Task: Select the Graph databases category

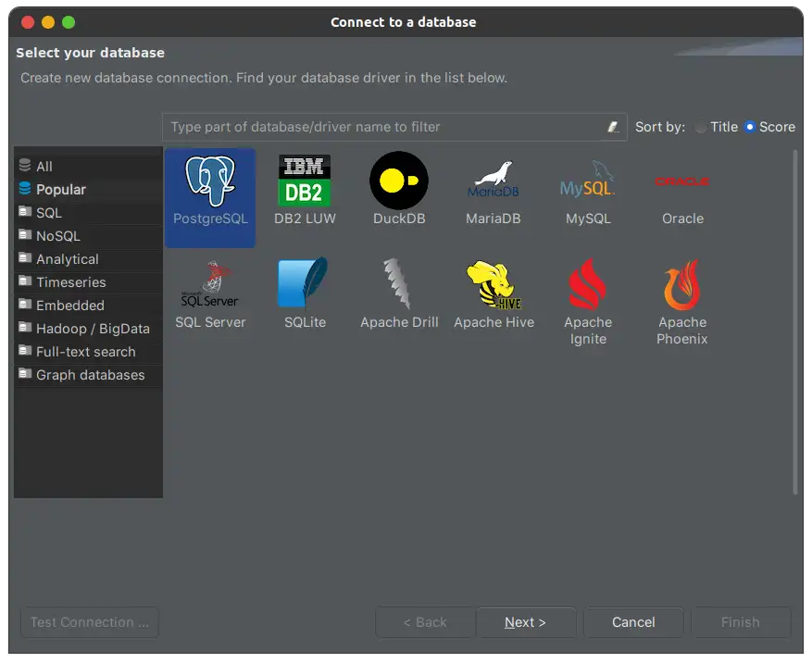Action: click(88, 375)
